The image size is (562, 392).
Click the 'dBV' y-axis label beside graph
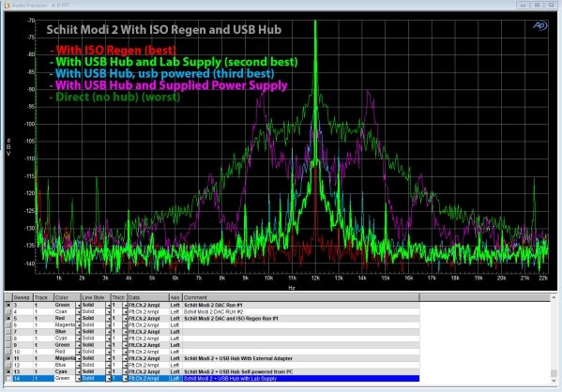pos(8,147)
